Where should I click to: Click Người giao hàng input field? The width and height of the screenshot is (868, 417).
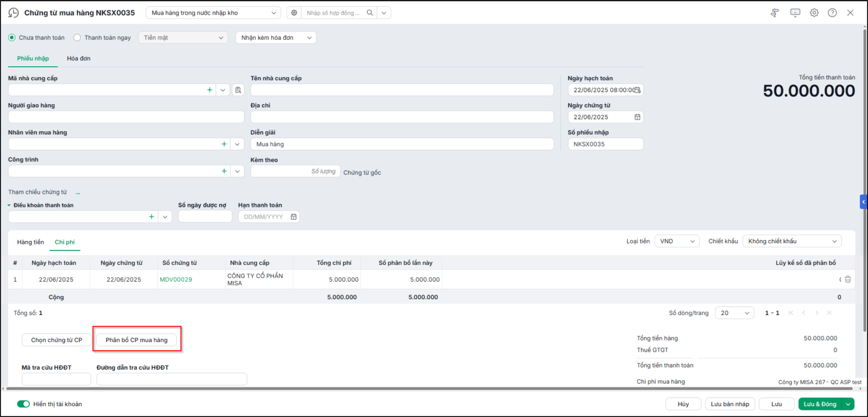(126, 117)
